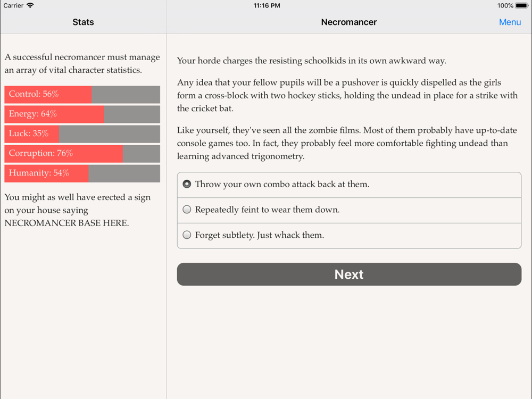Tap the Carrier label in status bar
The width and height of the screenshot is (532, 399).
13,5
